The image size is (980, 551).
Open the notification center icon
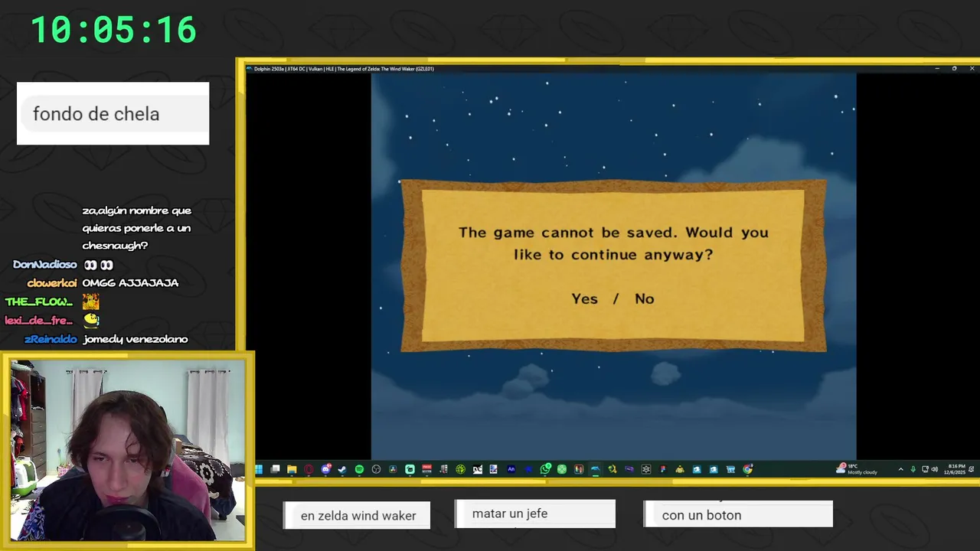pos(972,469)
